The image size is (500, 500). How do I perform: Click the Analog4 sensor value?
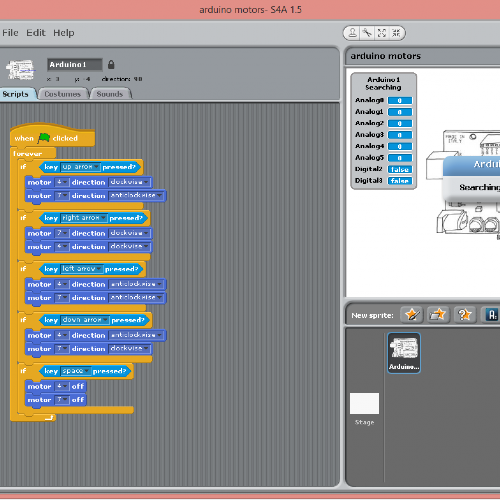tap(400, 146)
